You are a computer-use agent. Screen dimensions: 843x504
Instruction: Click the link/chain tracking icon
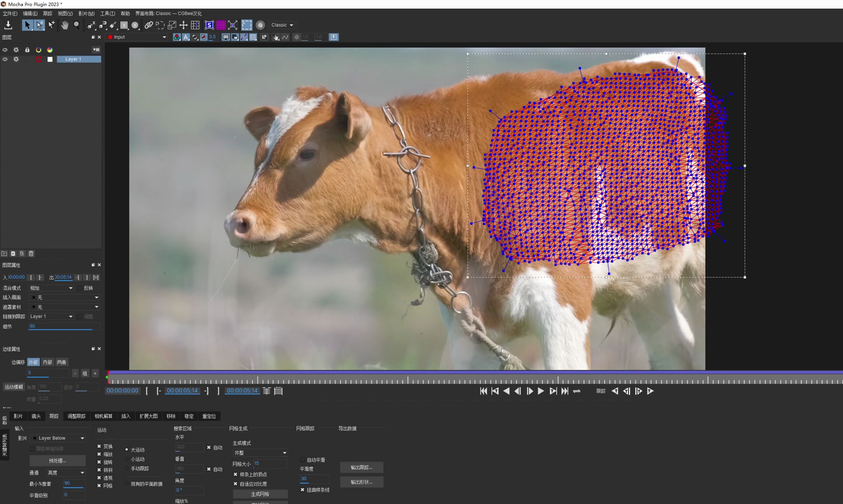point(149,25)
